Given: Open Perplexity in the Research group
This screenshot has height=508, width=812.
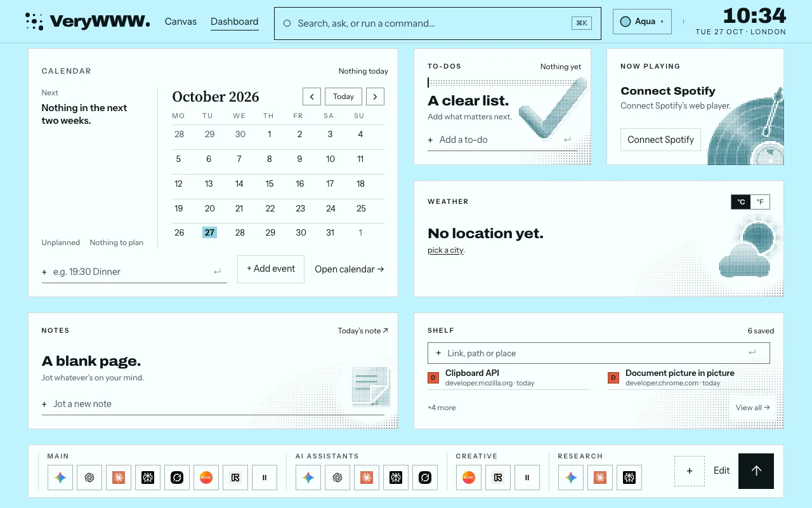Looking at the screenshot, I should point(629,478).
